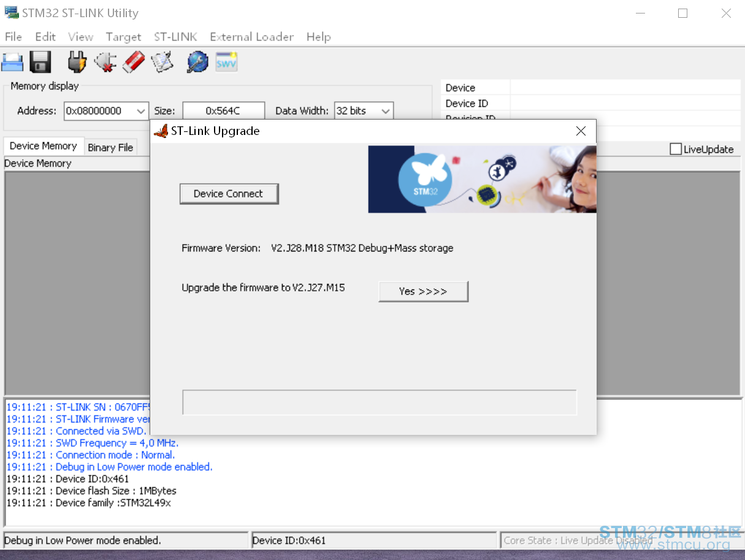Expand the Address dropdown

(x=141, y=111)
